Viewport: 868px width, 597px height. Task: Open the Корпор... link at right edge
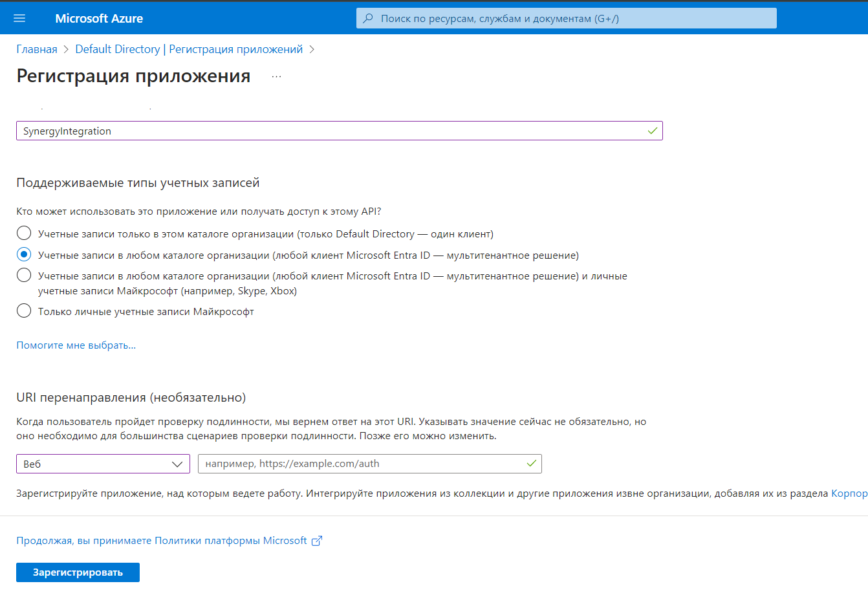tap(849, 494)
